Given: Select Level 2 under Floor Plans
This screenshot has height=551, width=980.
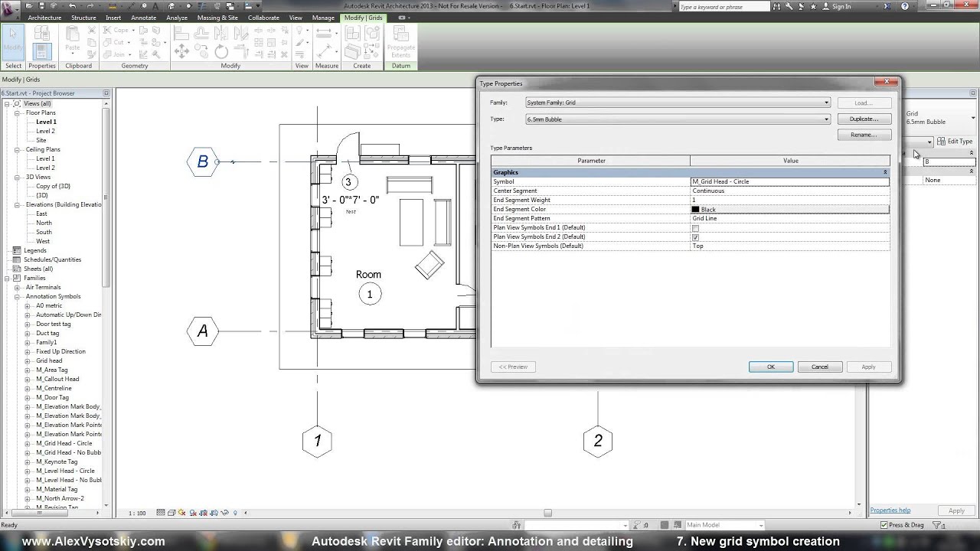Looking at the screenshot, I should point(45,131).
